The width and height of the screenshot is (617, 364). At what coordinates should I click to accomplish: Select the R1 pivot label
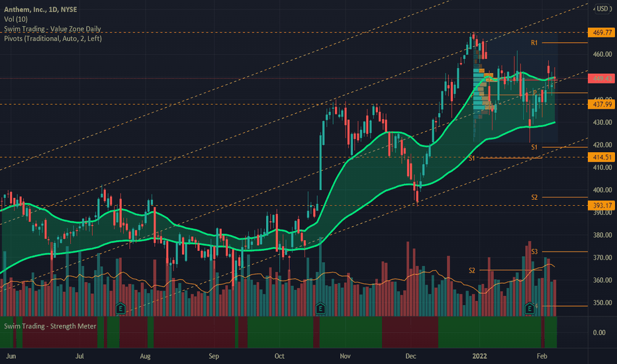534,42
